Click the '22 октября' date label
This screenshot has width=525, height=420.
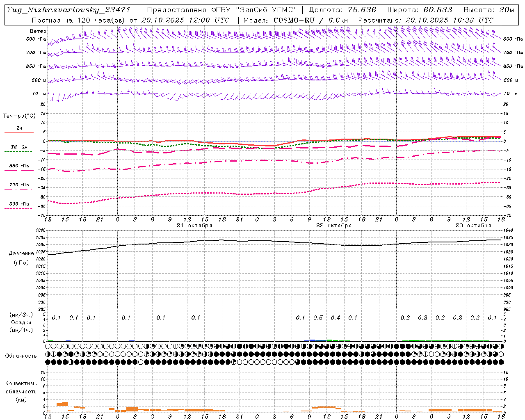point(334,225)
